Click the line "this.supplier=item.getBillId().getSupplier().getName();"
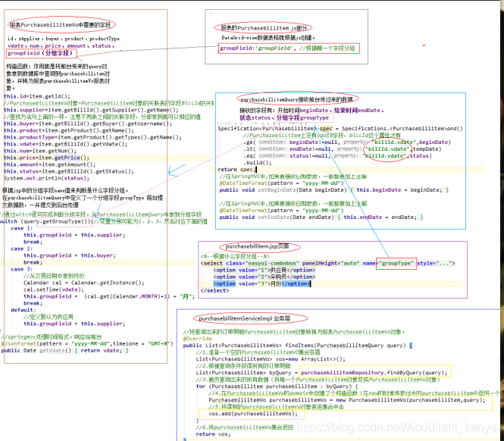The width and height of the screenshot is (504, 441). tap(91, 110)
